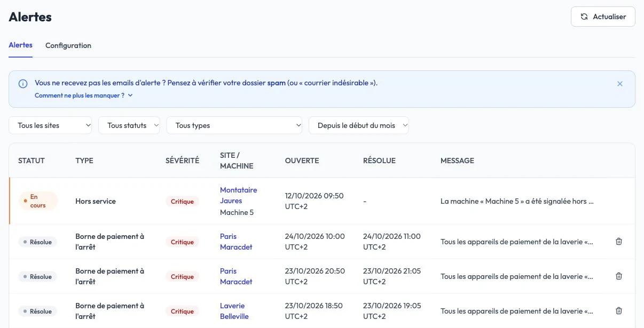Image resolution: width=644 pixels, height=328 pixels.
Task: Click the '23/10/2026 21:05 UTC+2' resolved date
Action: pyautogui.click(x=392, y=276)
